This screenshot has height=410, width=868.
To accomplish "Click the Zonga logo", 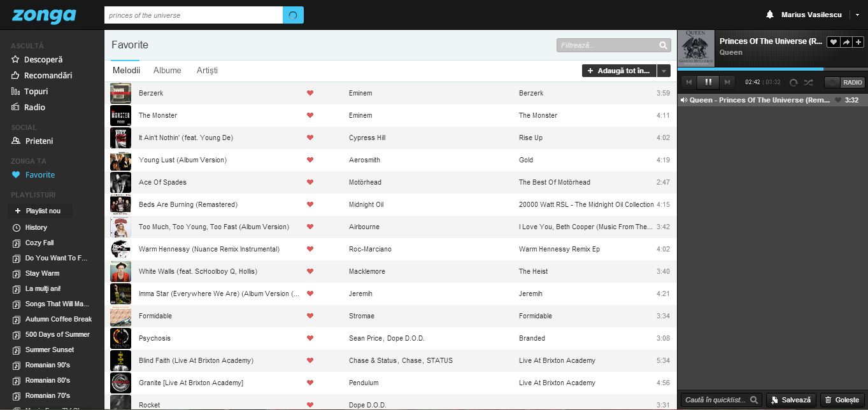I will pos(43,15).
